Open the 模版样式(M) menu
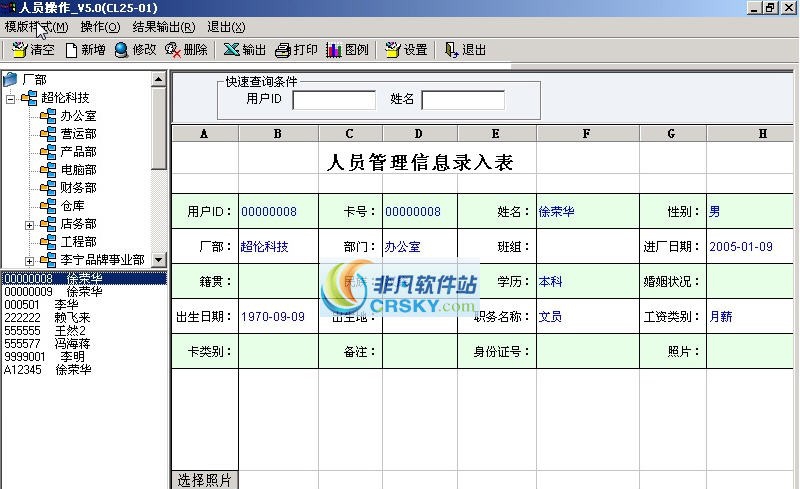The height and width of the screenshot is (489, 800). click(x=36, y=27)
